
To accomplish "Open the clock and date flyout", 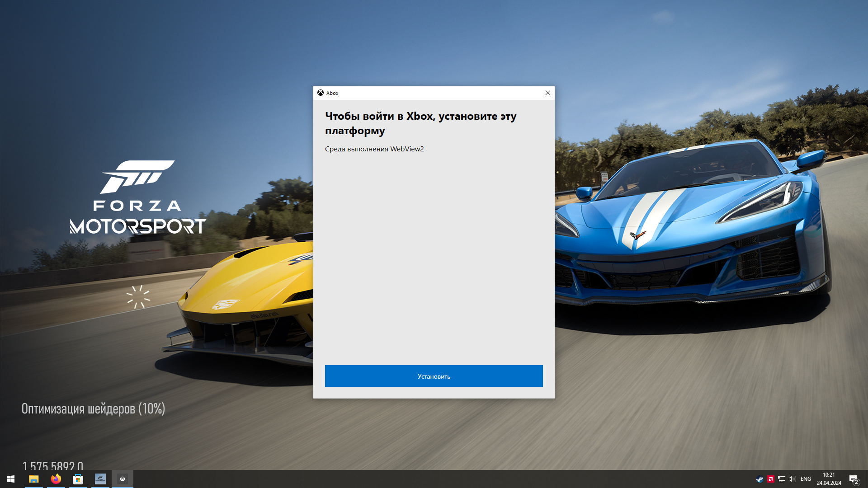I will tap(829, 479).
